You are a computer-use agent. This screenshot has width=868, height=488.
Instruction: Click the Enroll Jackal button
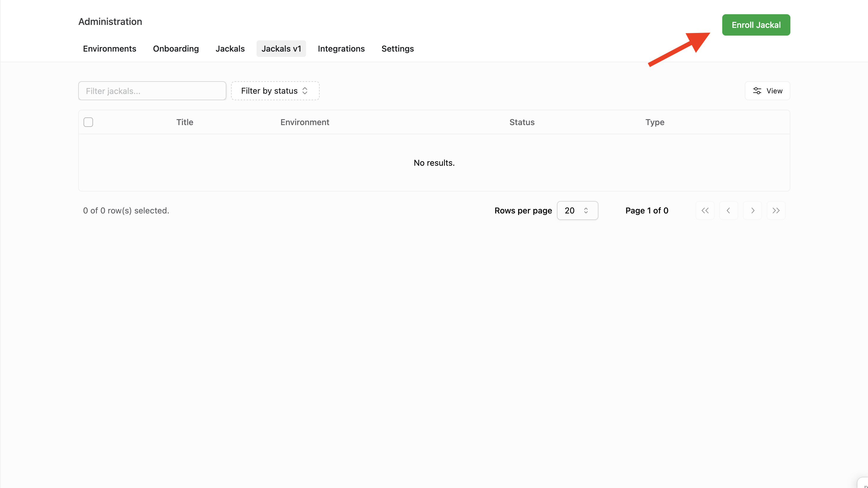tap(756, 25)
